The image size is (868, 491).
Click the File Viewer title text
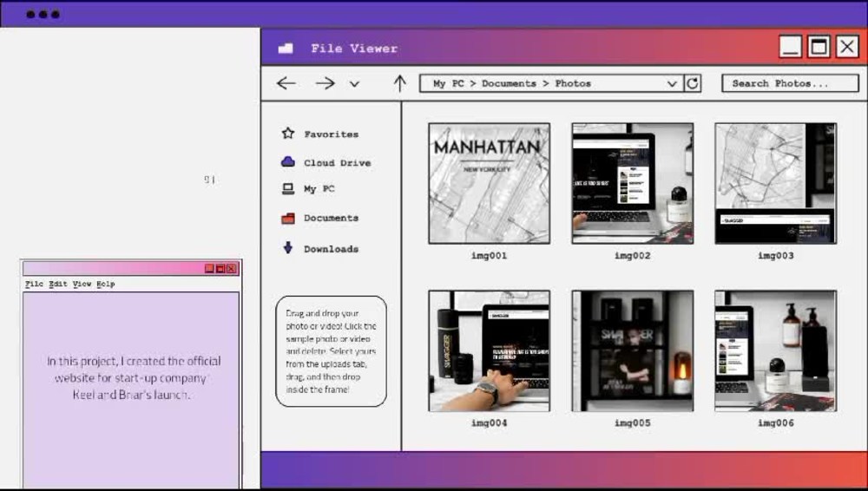tap(354, 49)
